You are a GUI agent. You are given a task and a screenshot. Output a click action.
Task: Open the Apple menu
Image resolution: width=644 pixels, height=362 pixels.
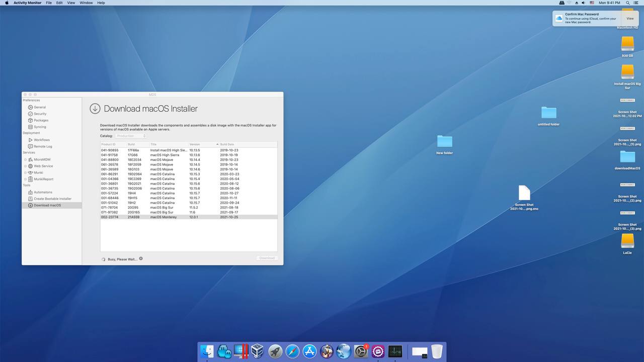7,3
